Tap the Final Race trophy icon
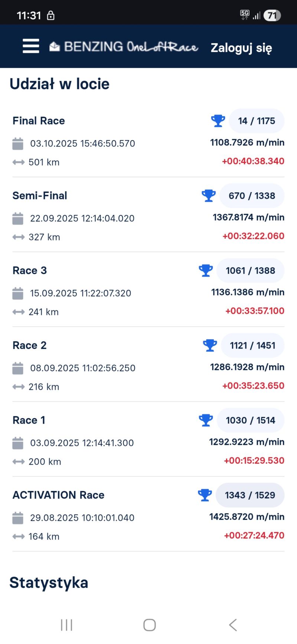 pyautogui.click(x=218, y=121)
